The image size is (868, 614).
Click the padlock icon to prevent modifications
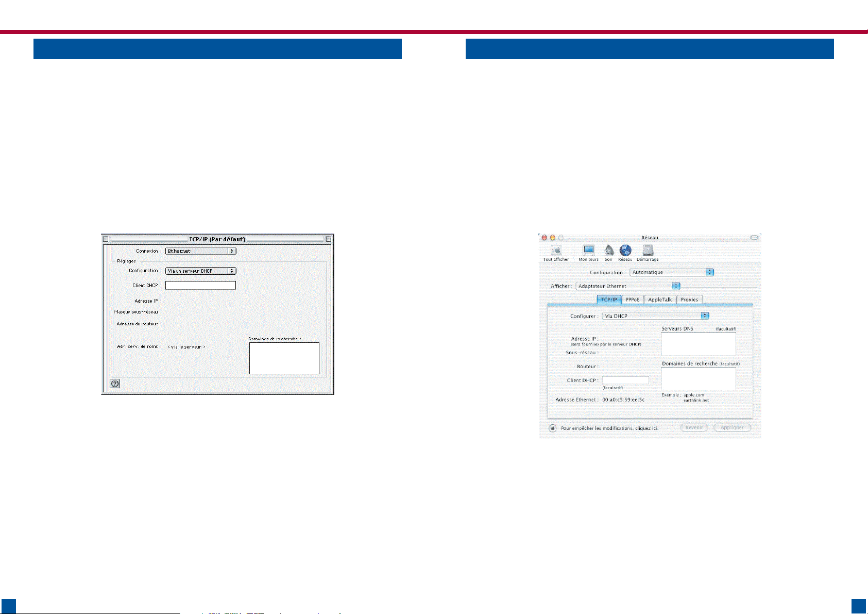click(552, 428)
